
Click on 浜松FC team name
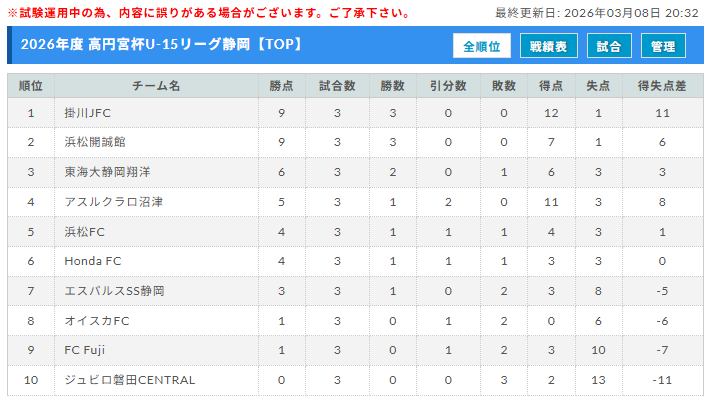point(84,232)
